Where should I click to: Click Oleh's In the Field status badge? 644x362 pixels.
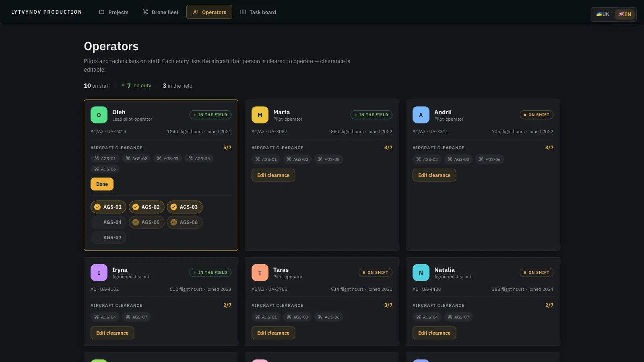click(x=211, y=115)
